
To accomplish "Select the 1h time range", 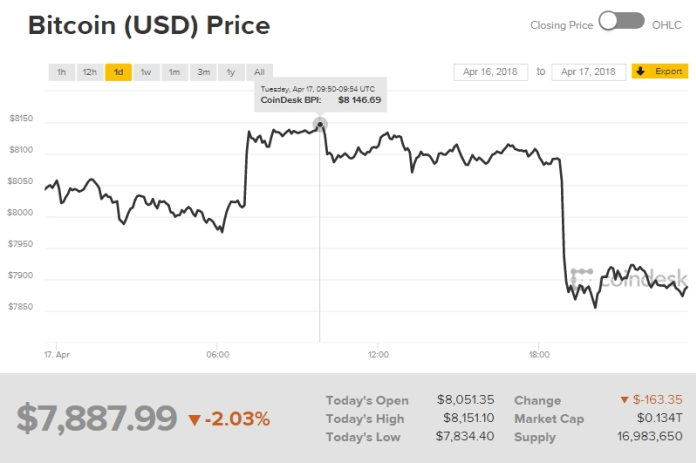I will pyautogui.click(x=61, y=72).
